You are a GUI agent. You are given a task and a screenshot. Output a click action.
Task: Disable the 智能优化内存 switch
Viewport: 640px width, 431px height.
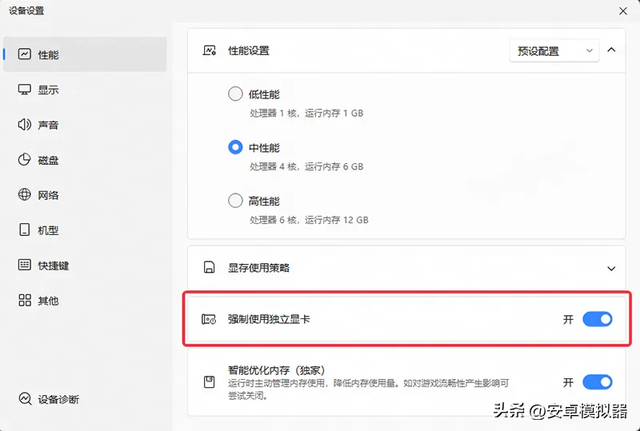[x=596, y=382]
